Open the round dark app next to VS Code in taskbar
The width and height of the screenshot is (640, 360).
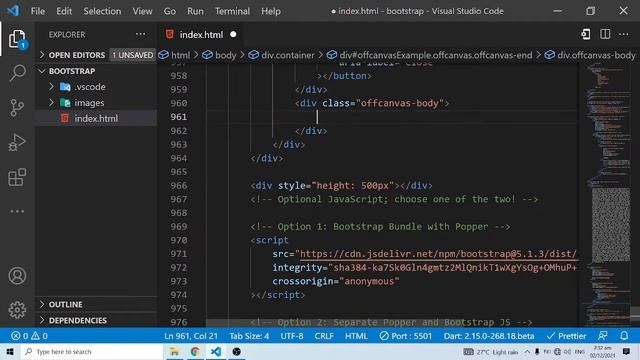click(237, 351)
